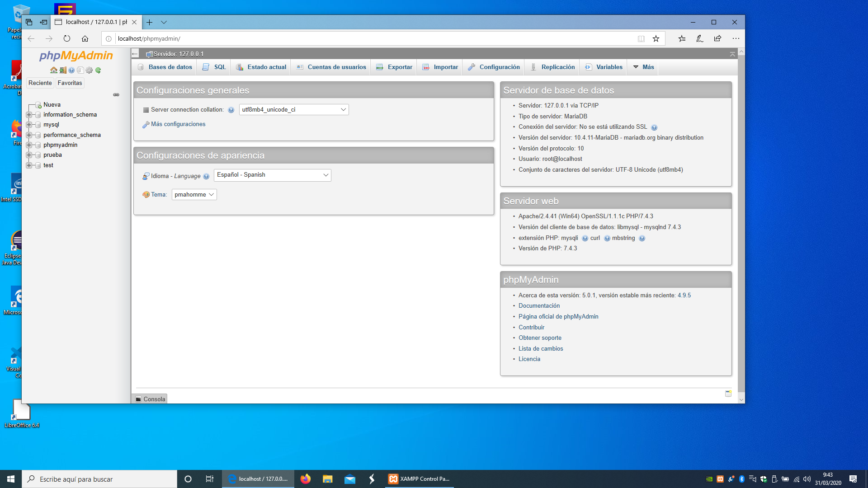Click the Servidor: 127.0.0.1 breadcrumb
Screen dimensions: 868x488
click(178, 54)
